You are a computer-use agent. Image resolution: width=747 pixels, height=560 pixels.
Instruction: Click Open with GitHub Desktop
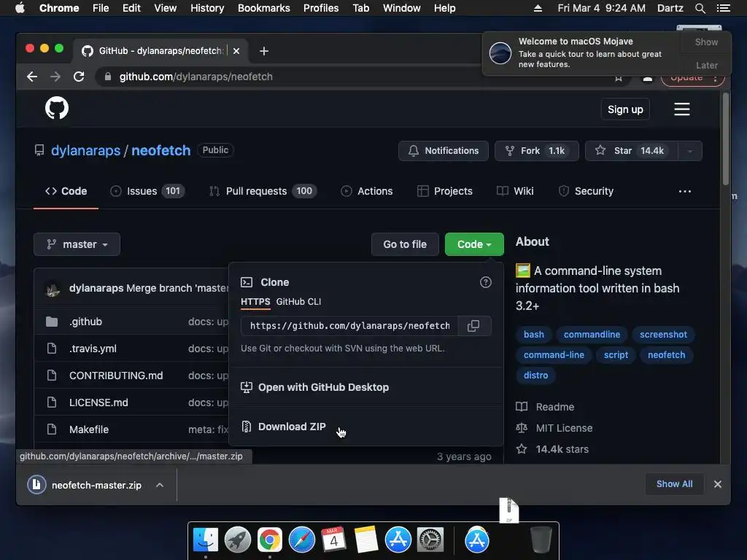(x=323, y=388)
